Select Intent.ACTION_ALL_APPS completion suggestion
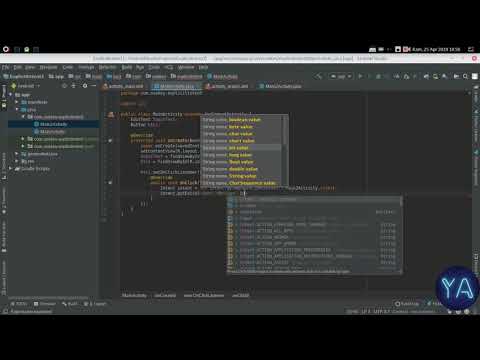This screenshot has width=480, height=360. 313,231
